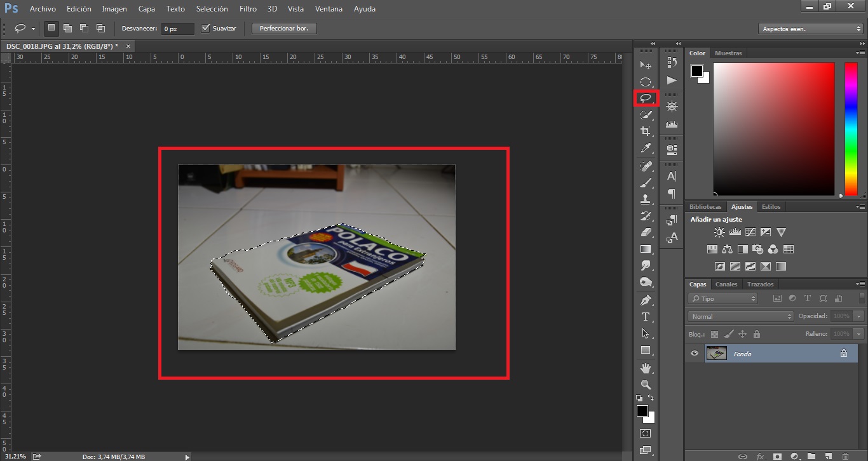
Task: Add a Photo Filter camera adjustment
Action: [757, 250]
